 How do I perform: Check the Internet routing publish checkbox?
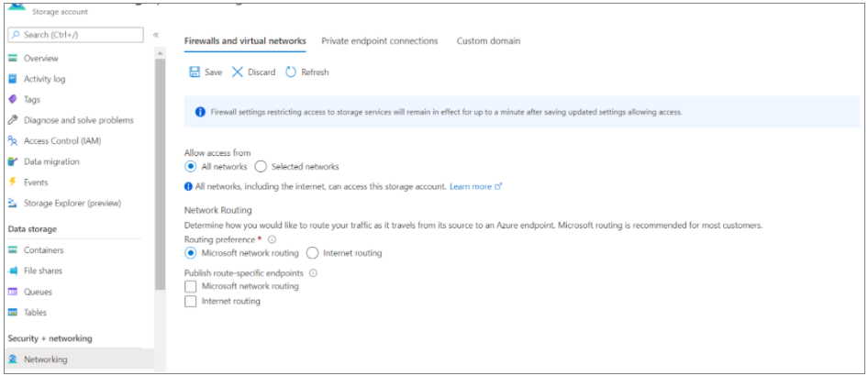pyautogui.click(x=191, y=301)
